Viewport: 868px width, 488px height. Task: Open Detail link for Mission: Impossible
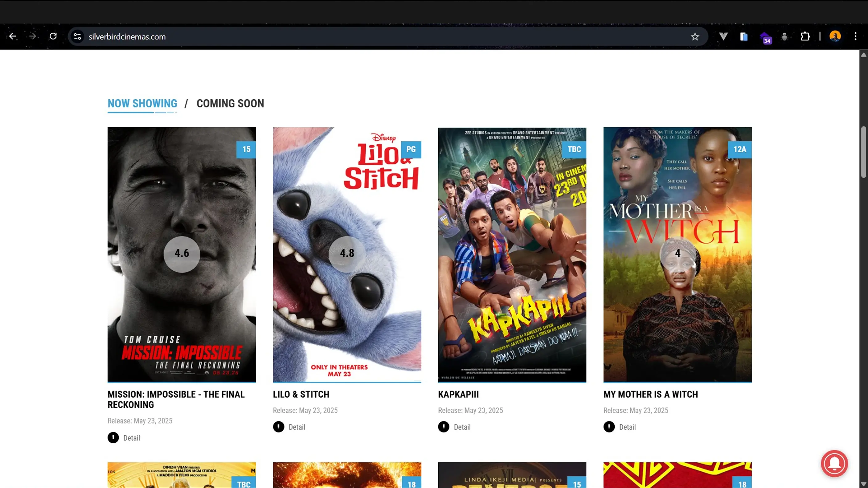coord(131,438)
